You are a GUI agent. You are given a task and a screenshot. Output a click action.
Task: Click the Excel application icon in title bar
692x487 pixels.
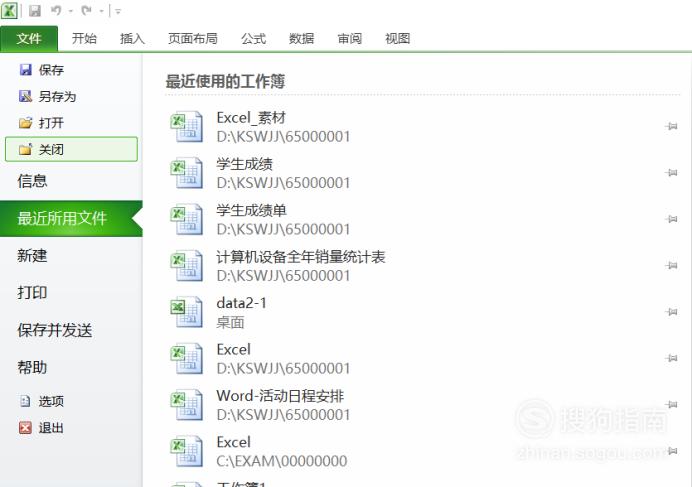9,11
